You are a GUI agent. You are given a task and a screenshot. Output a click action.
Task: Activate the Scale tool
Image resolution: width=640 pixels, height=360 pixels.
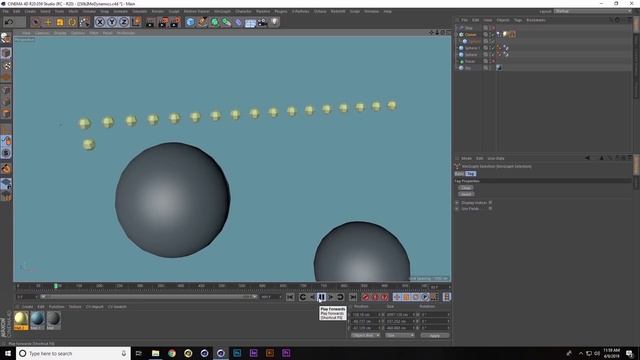pos(60,22)
